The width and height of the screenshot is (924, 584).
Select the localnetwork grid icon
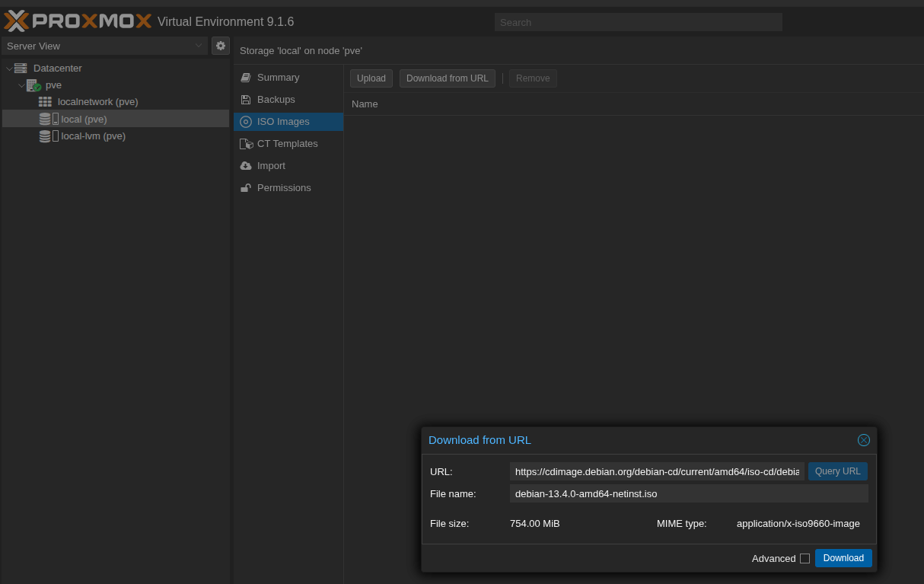45,102
